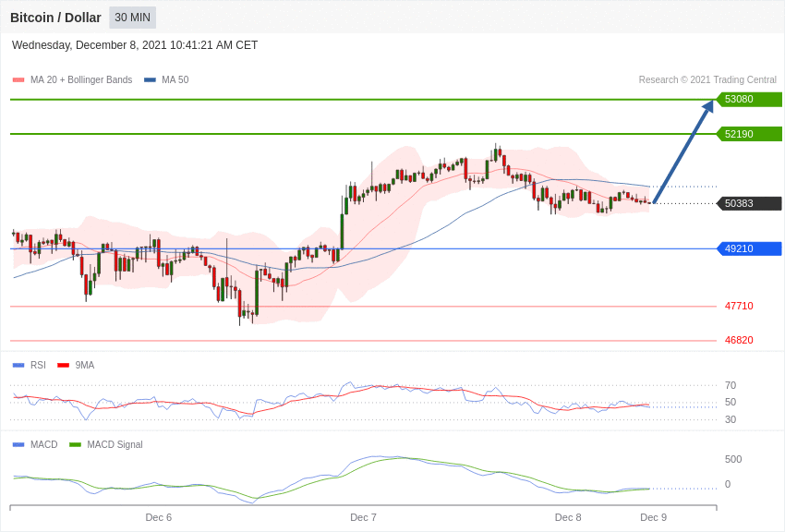The width and height of the screenshot is (785, 532).
Task: Click the RSI 70 axis value
Action: point(731,385)
